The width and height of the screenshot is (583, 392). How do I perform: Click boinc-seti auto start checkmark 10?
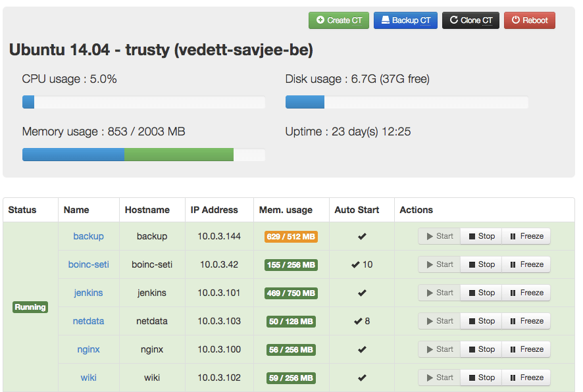362,264
